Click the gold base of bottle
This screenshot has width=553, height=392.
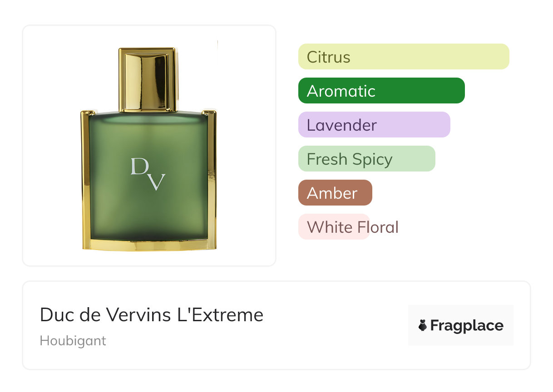149,245
